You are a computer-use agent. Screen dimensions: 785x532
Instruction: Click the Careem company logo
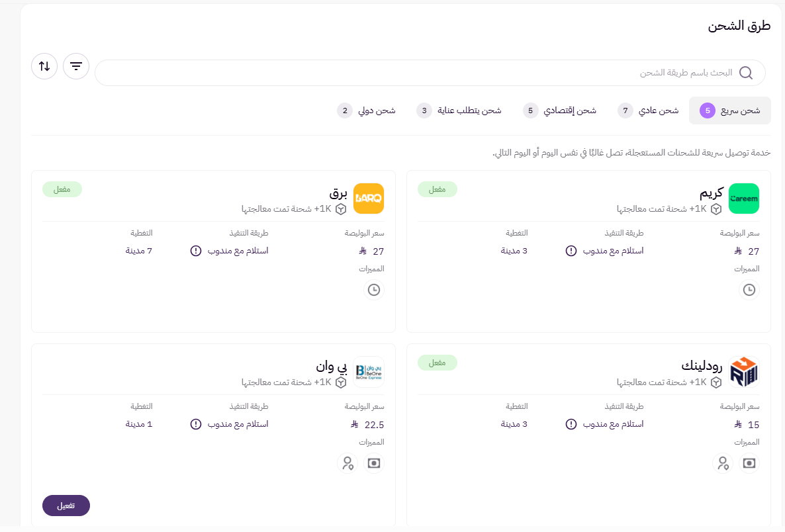[744, 199]
